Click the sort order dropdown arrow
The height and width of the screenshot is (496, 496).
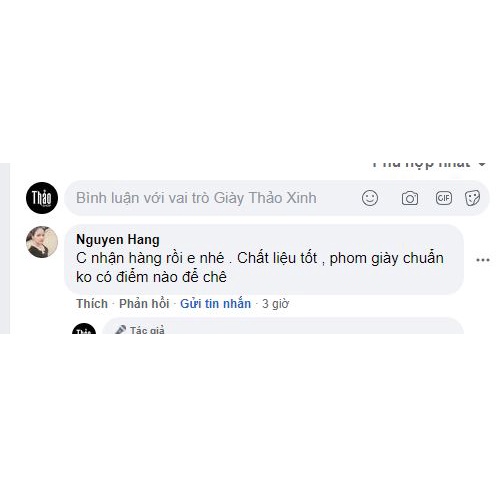click(482, 164)
